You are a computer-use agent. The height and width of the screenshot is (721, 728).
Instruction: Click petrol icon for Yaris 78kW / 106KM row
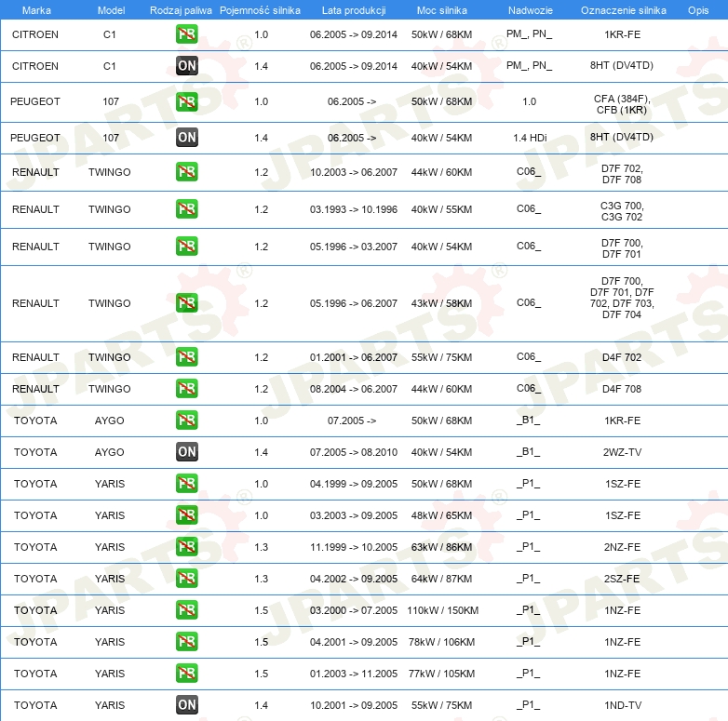[186, 641]
